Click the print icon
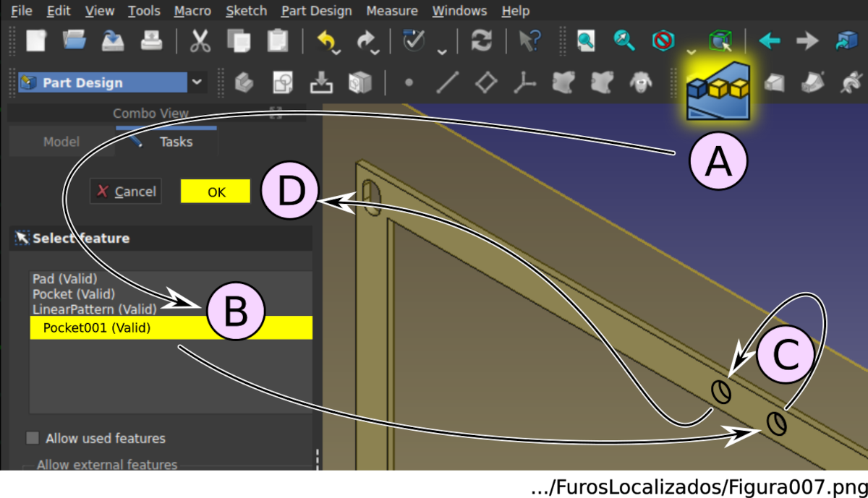The image size is (868, 498). [151, 40]
